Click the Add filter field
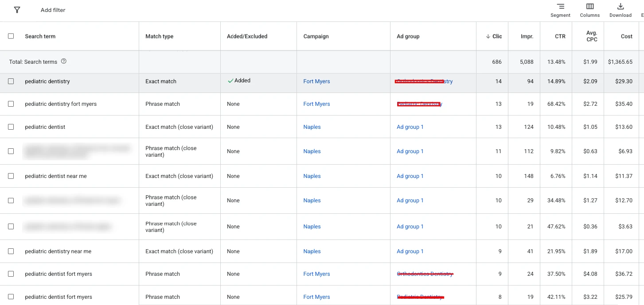The image size is (644, 305). click(x=53, y=10)
